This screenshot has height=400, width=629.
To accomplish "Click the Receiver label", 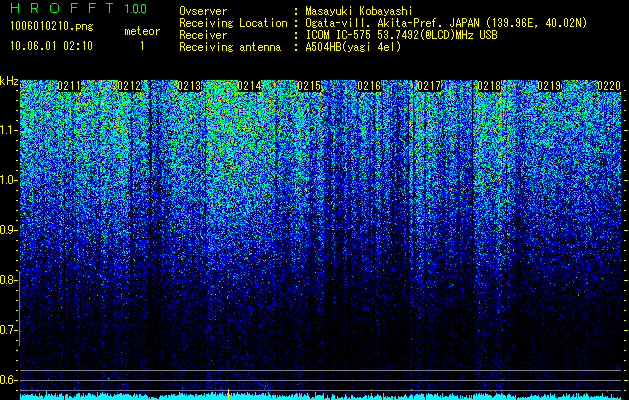I will point(203,35).
